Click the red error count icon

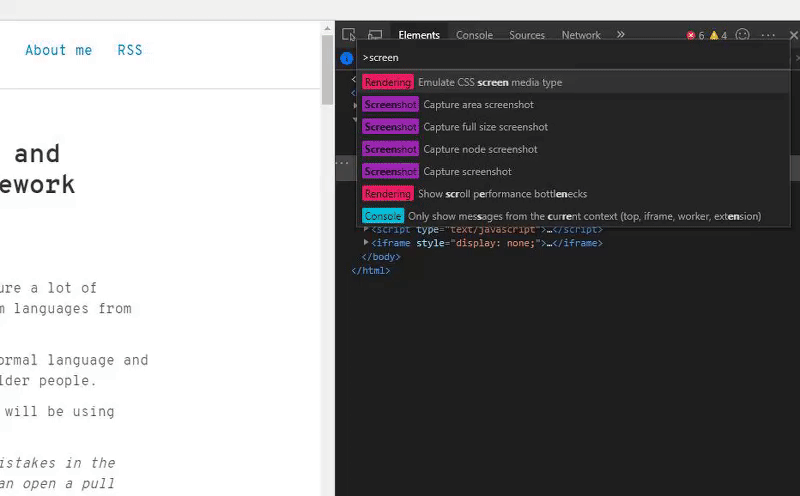(x=691, y=35)
